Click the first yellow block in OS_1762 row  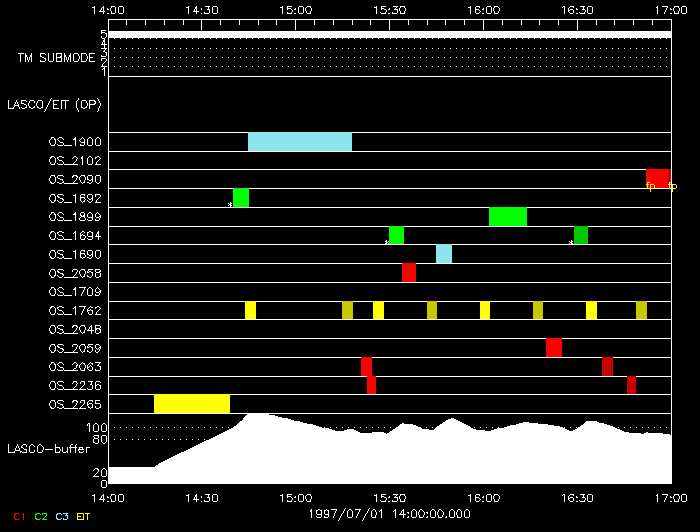tap(250, 310)
